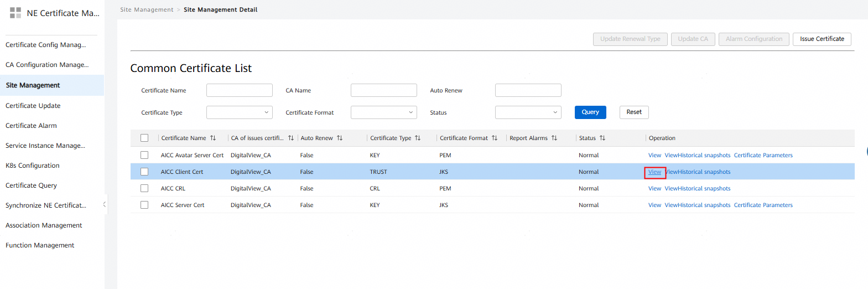Collapse the left sidebar with arrow handle
The width and height of the screenshot is (868, 289).
point(105,204)
